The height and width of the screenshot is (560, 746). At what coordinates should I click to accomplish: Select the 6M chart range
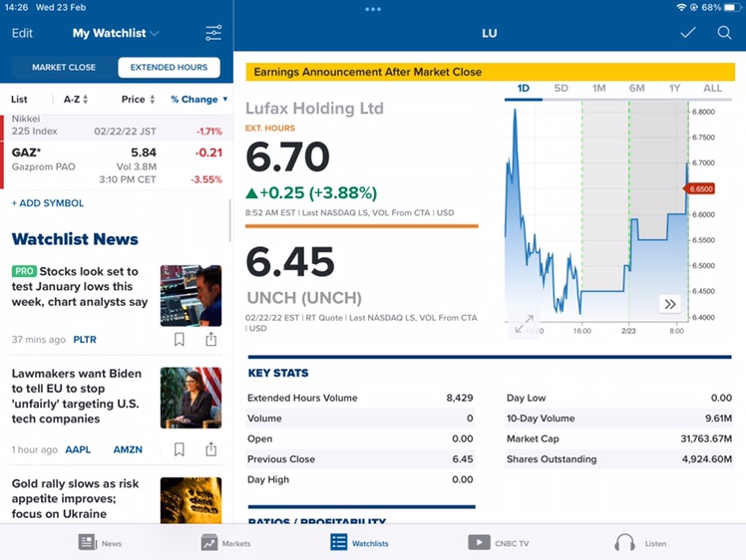pyautogui.click(x=636, y=89)
